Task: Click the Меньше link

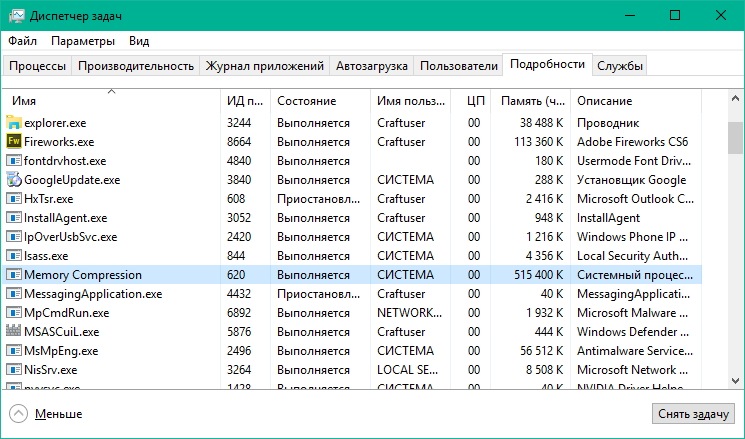Action: pos(58,414)
